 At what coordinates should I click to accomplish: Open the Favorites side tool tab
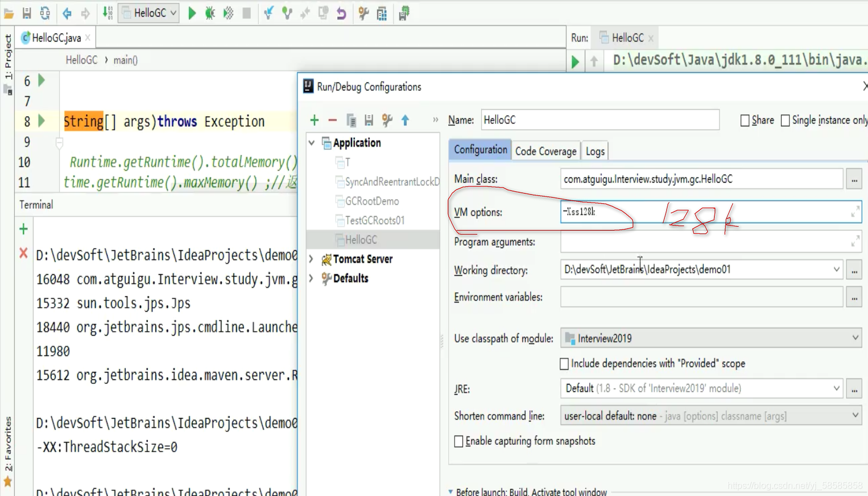tap(7, 444)
